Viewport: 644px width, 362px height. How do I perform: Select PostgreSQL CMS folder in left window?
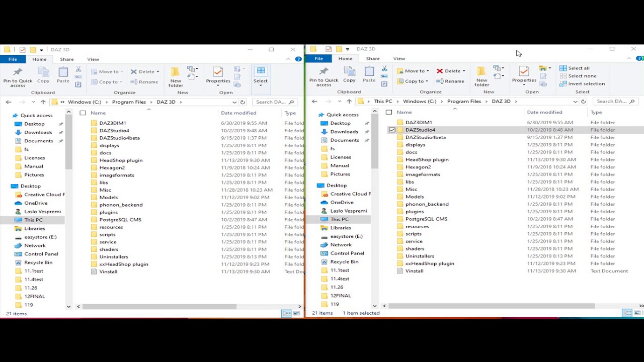click(x=120, y=220)
